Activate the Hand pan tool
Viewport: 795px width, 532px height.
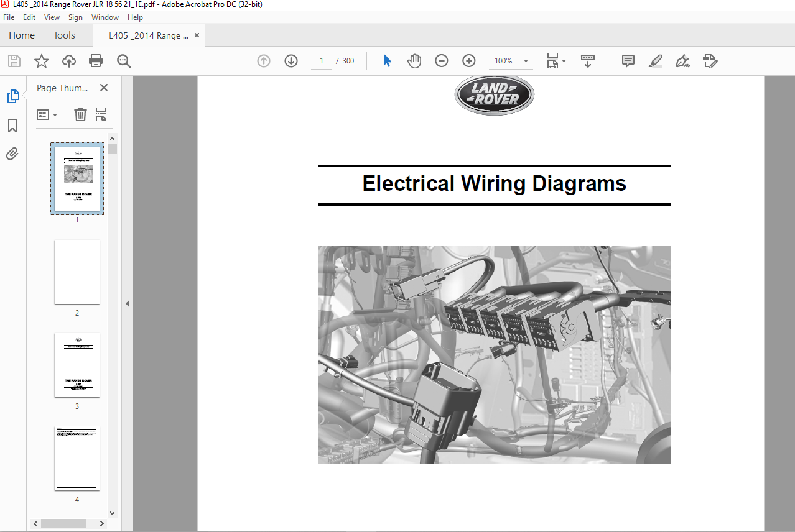(414, 61)
